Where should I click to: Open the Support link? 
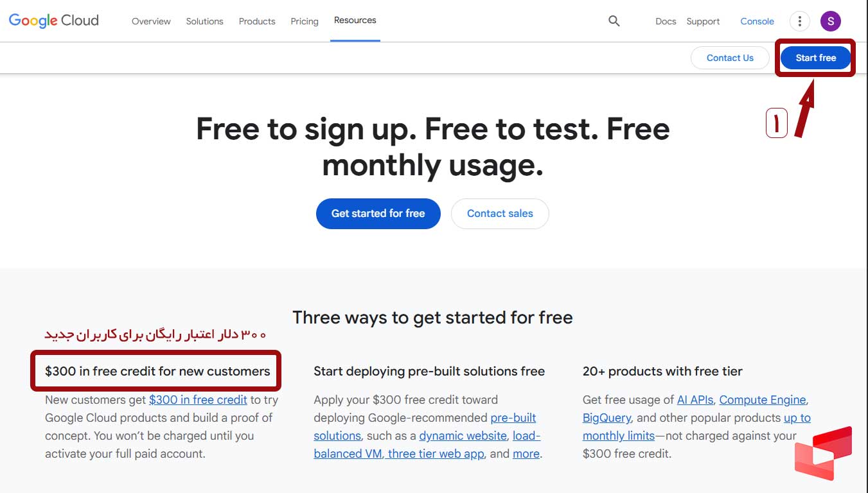coord(703,21)
